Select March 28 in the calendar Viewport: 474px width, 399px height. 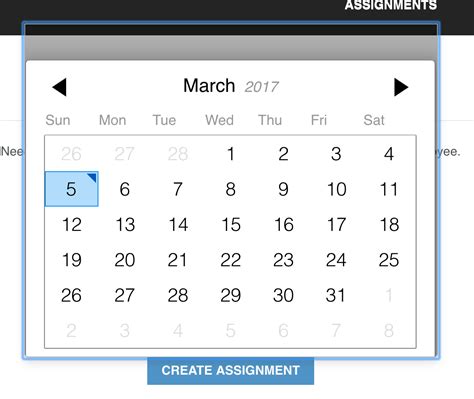pos(178,295)
